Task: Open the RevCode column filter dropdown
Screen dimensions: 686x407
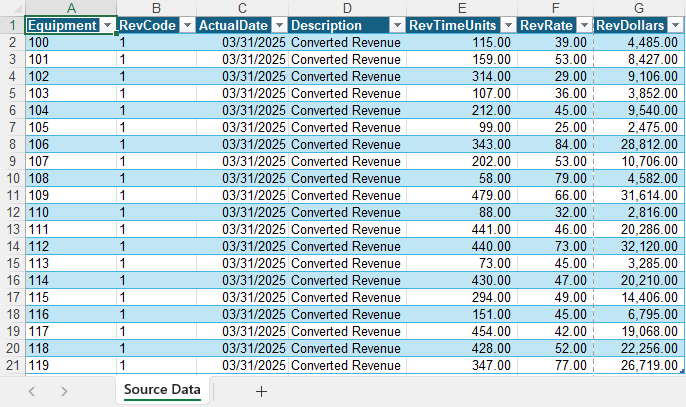Action: point(187,25)
